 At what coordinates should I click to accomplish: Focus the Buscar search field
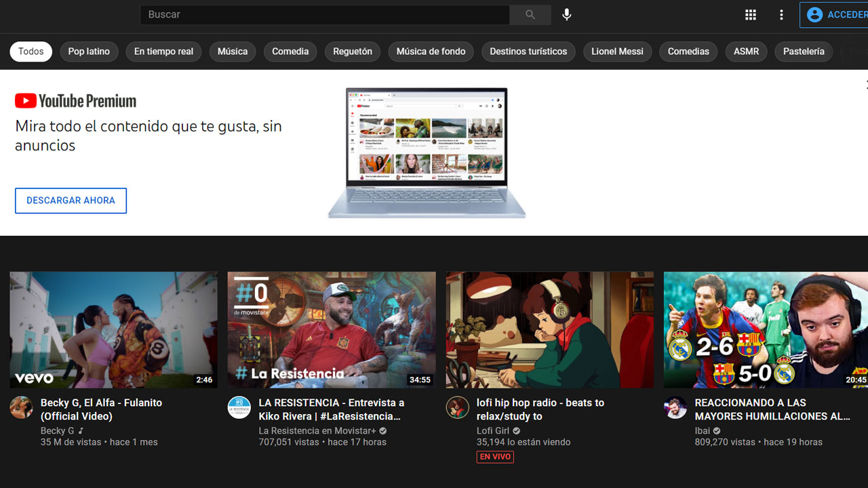[x=325, y=15]
